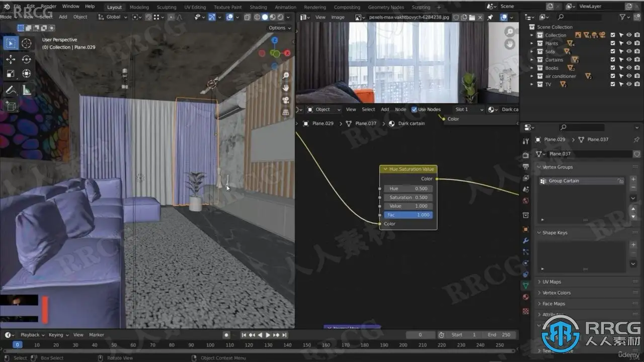The height and width of the screenshot is (362, 644).
Task: Click the Saturation value field in node
Action: pos(408,198)
